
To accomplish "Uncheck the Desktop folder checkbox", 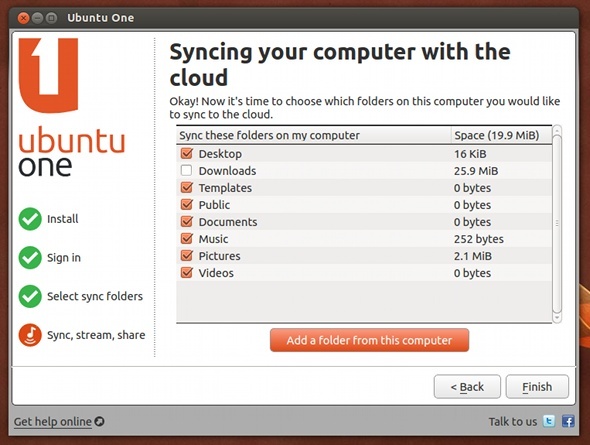I will tap(187, 153).
